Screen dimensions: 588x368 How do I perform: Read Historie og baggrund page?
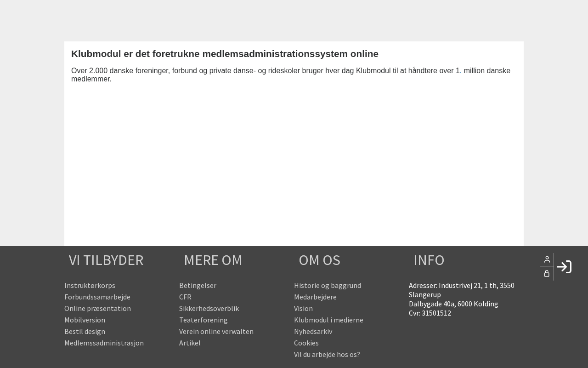pyautogui.click(x=328, y=285)
